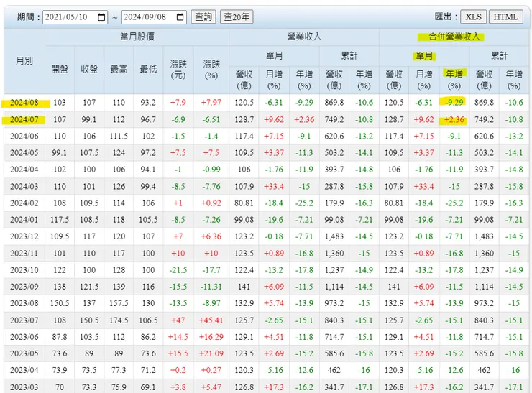Viewport: 532px width, 393px height.
Task: Select the 2023/06 month row label
Action: (x=24, y=337)
